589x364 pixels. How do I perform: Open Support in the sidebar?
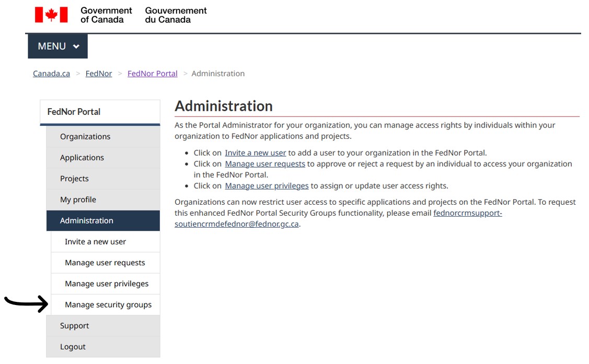click(x=103, y=326)
